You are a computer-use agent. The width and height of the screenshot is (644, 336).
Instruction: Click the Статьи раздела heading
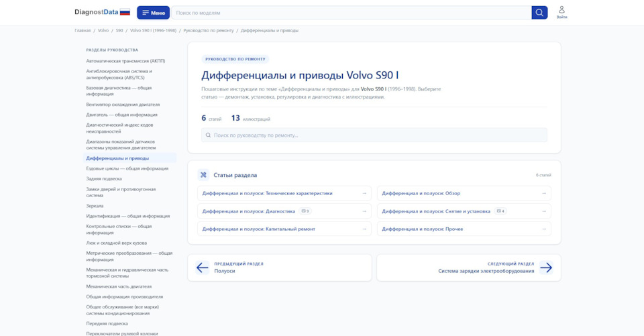[235, 175]
